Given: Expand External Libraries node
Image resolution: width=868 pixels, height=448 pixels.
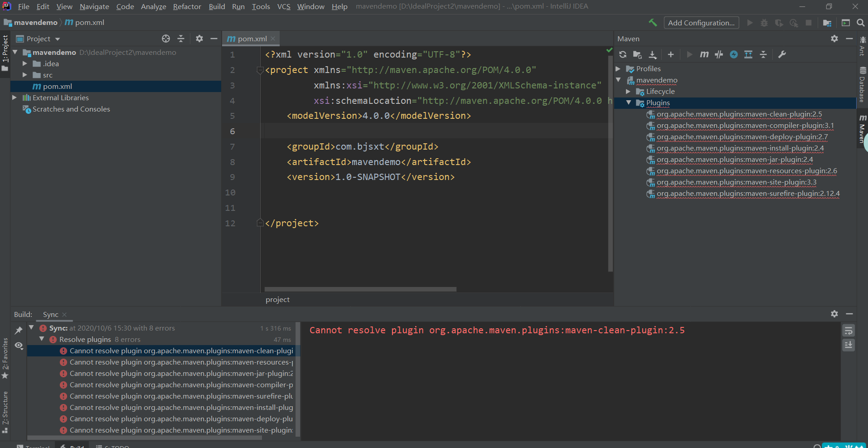Looking at the screenshot, I should coord(15,97).
